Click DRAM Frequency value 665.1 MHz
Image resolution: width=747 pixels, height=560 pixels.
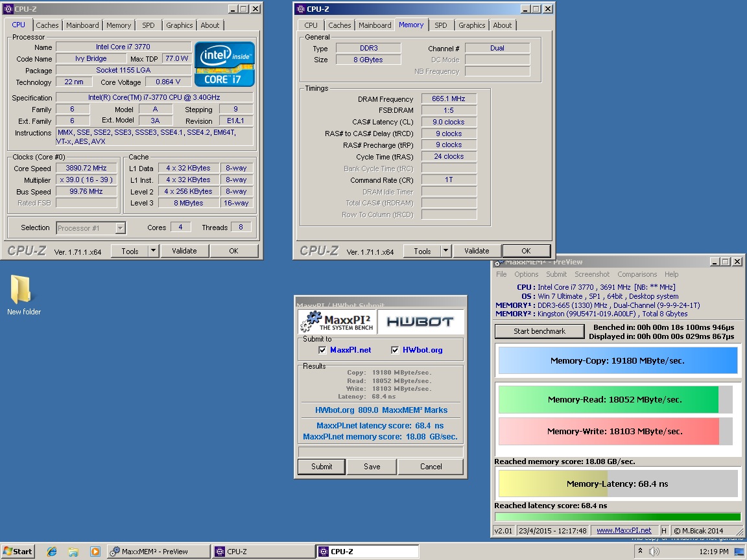click(x=448, y=99)
